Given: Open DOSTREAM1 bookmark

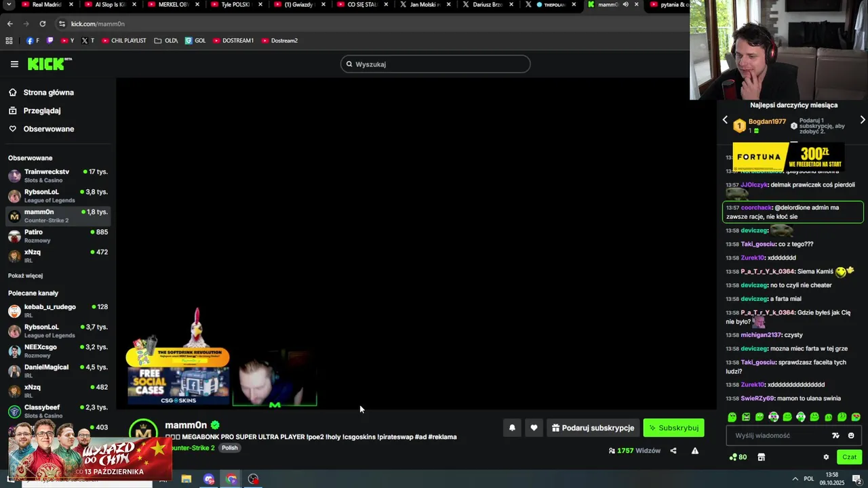Looking at the screenshot, I should click(233, 41).
